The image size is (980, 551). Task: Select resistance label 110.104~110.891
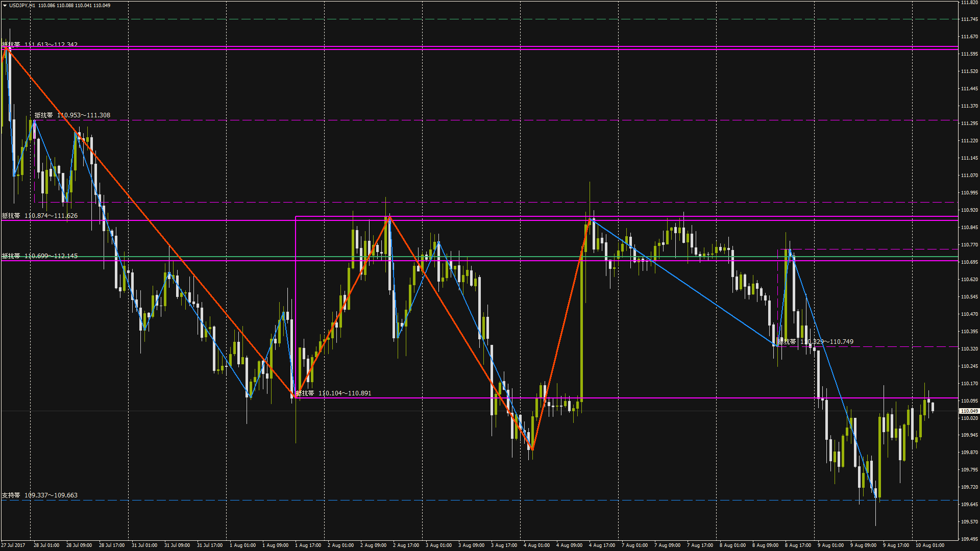coord(334,393)
